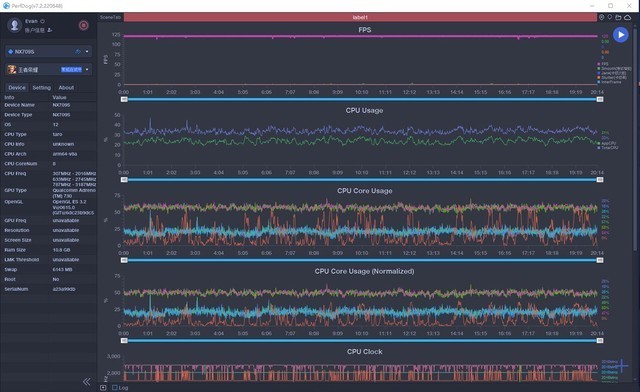Click the CPU Usage range slider left handle
The image size is (640, 392).
[124, 180]
